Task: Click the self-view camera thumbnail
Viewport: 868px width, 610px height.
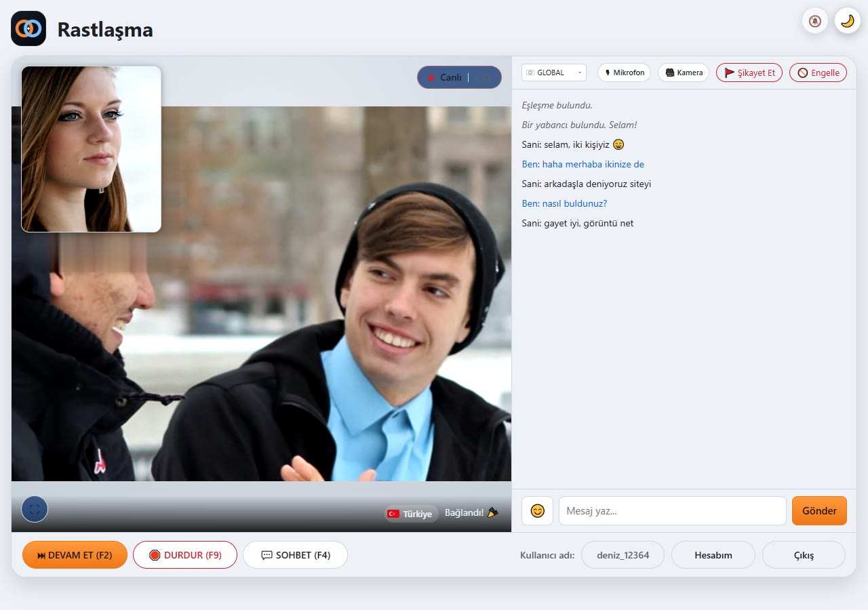Action: (92, 149)
